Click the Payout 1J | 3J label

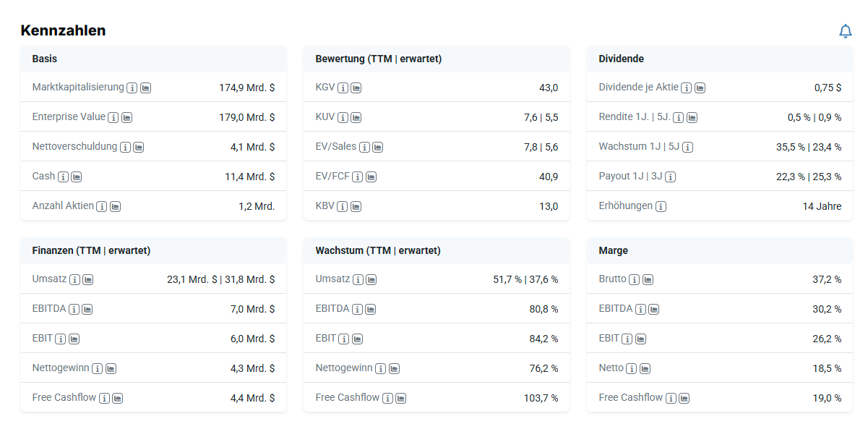631,176
